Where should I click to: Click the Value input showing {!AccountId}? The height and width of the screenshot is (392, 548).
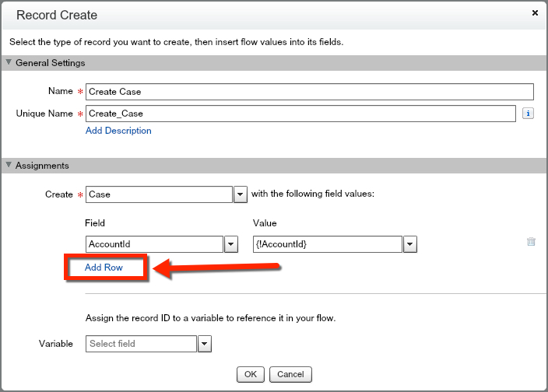point(327,244)
